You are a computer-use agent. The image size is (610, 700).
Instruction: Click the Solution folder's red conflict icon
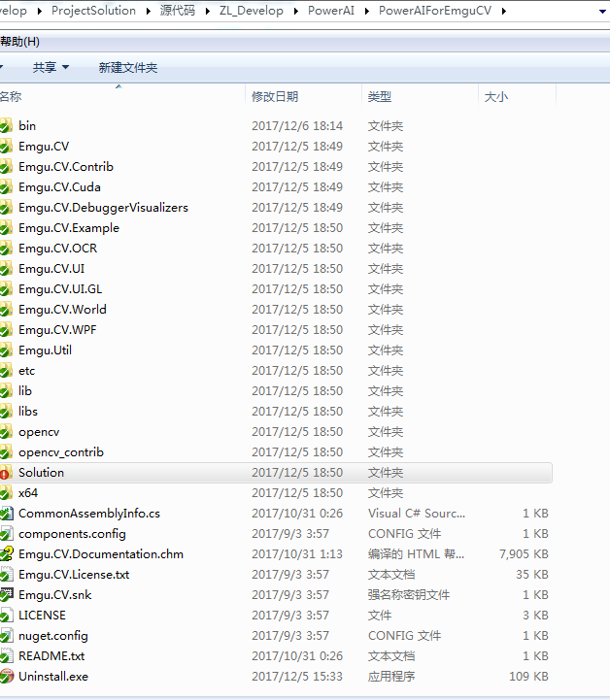tap(6, 473)
